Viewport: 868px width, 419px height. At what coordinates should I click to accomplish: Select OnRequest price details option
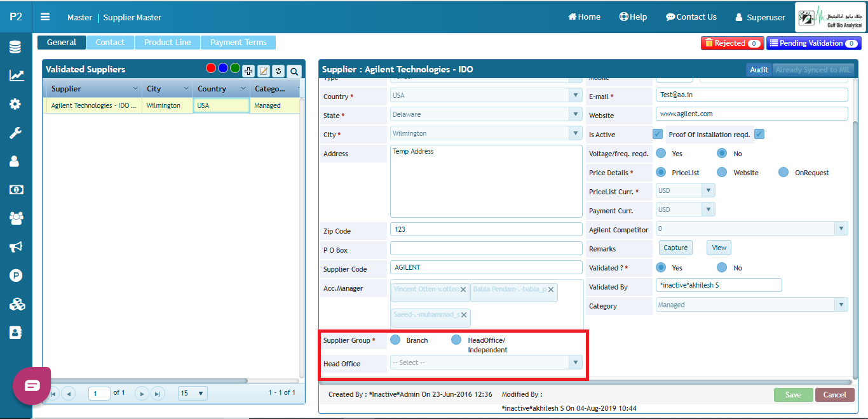783,172
